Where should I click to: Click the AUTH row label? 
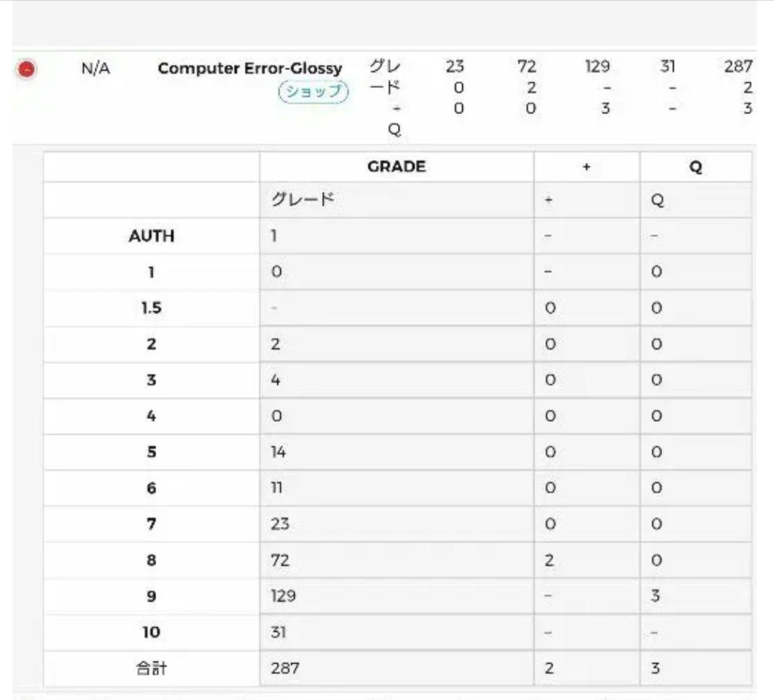(152, 236)
